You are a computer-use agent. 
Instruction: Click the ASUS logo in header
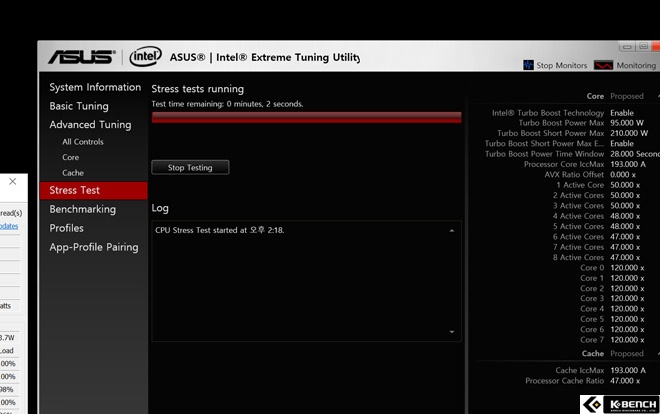coord(82,57)
